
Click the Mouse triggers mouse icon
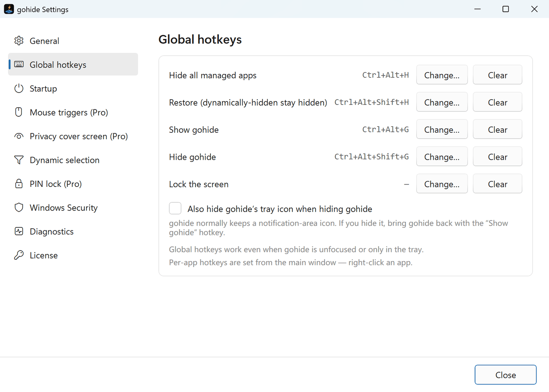click(x=19, y=112)
